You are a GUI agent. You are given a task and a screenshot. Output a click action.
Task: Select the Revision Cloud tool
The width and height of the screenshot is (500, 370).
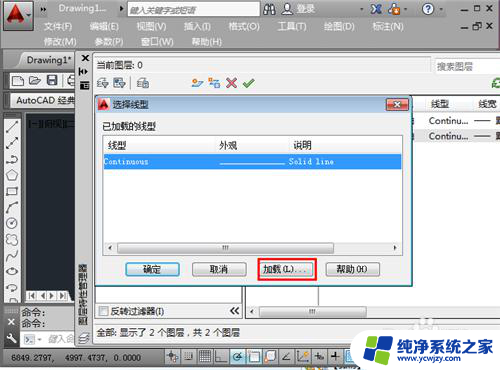coord(12,239)
